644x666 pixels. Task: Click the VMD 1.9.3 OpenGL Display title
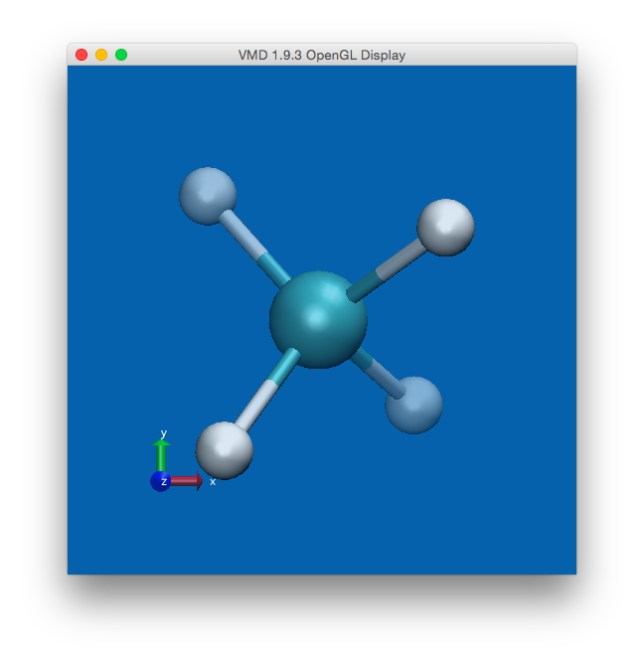click(x=322, y=56)
